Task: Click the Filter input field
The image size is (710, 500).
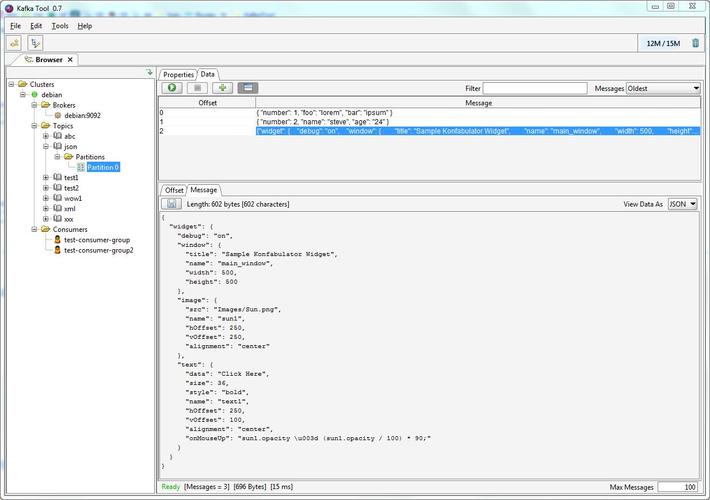Action: (535, 88)
